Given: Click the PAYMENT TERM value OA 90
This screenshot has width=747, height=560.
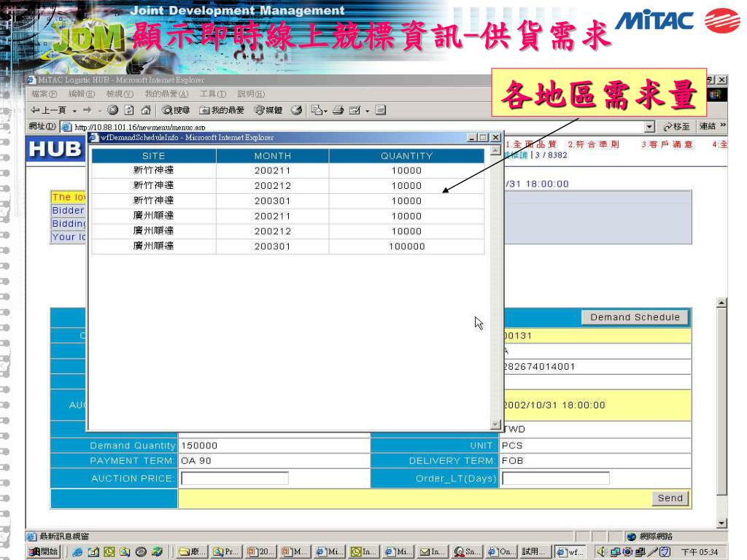Looking at the screenshot, I should point(196,461).
